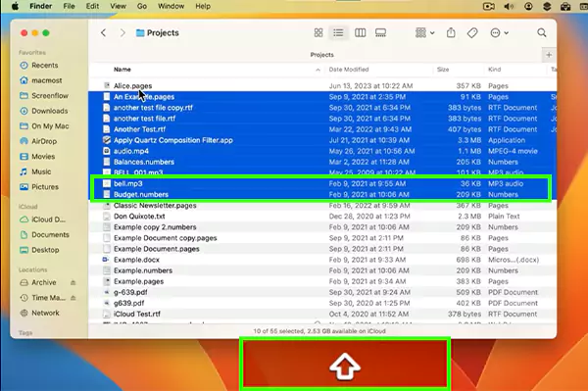
Task: Switch to list view
Action: pyautogui.click(x=338, y=33)
